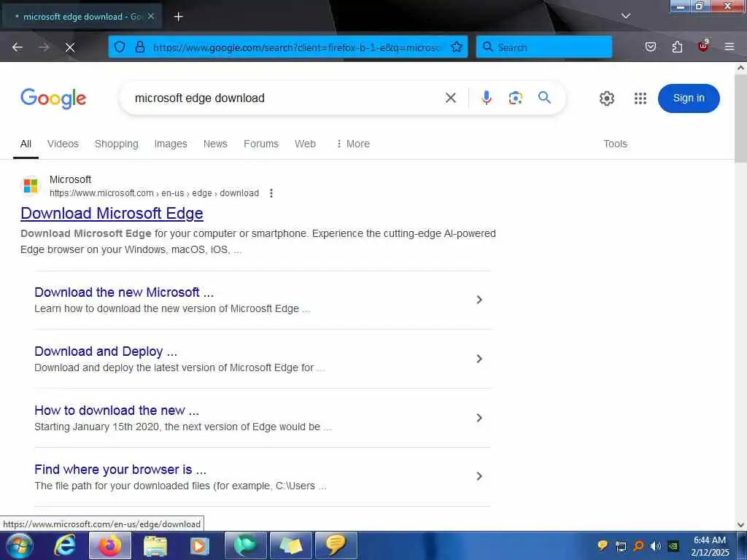The height and width of the screenshot is (560, 747).
Task: Open the taskbar clock 6:44 AM
Action: pyautogui.click(x=710, y=546)
